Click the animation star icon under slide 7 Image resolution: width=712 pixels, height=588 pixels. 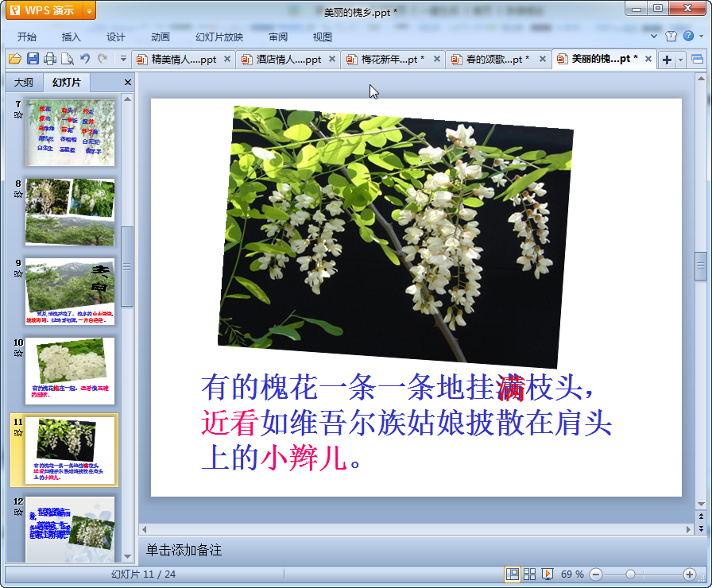click(x=18, y=115)
